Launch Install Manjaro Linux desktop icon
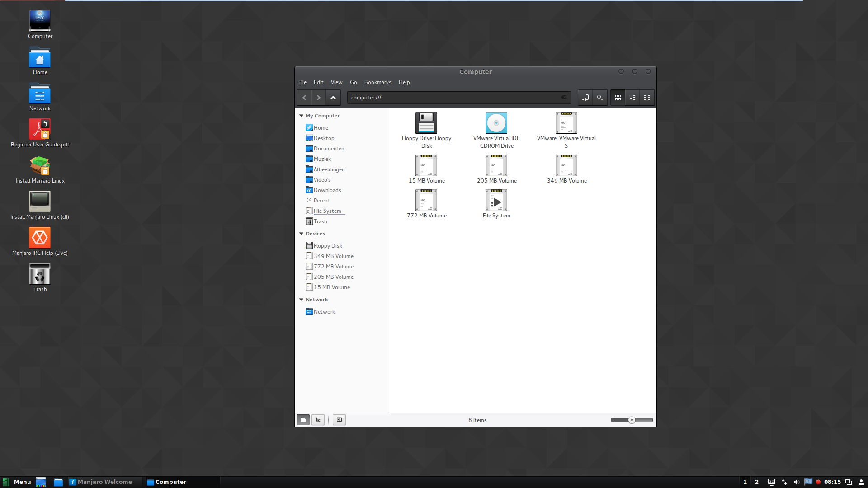Viewport: 868px width, 488px height. tap(40, 166)
